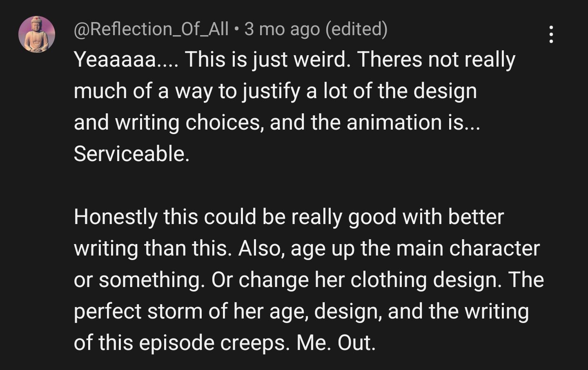Click the line starting "much of a way"
Screen dimensions: 588x370
pos(275,91)
